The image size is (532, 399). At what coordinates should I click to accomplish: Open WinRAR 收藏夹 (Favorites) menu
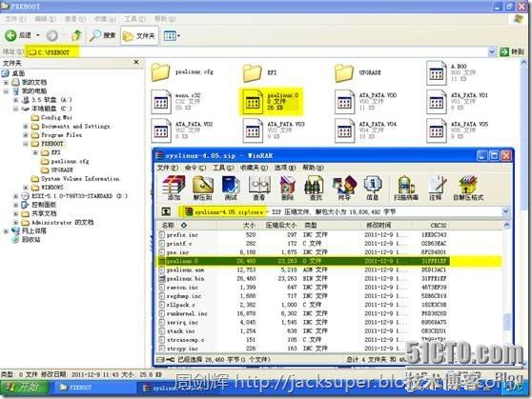(x=255, y=168)
